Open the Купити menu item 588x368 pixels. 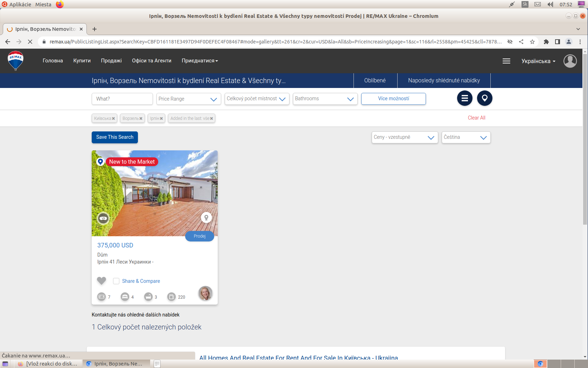(82, 61)
